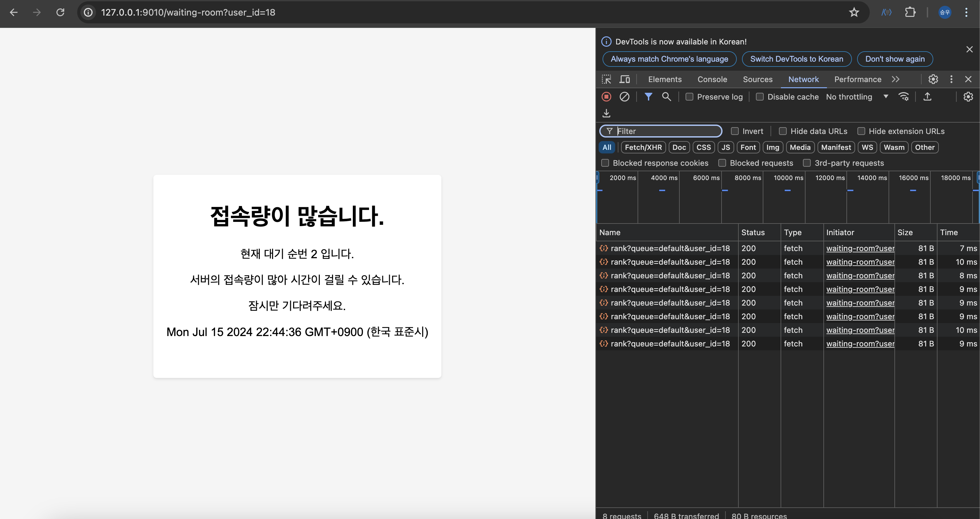
Task: Toggle the device toolbar icon
Action: click(x=624, y=79)
